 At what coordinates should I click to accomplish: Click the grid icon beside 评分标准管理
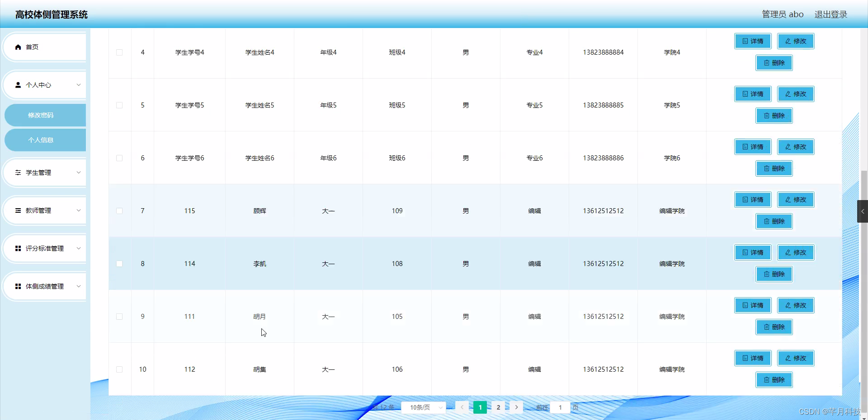coord(18,248)
